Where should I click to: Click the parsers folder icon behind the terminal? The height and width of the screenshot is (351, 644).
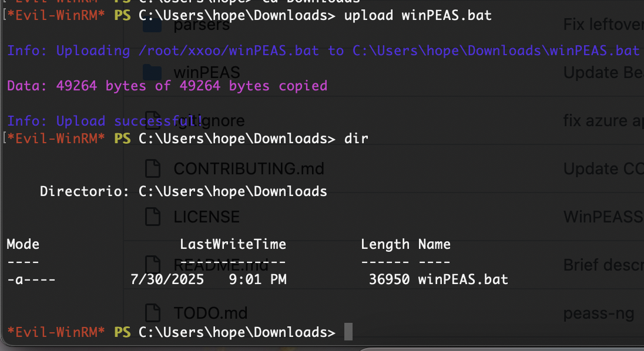(152, 25)
